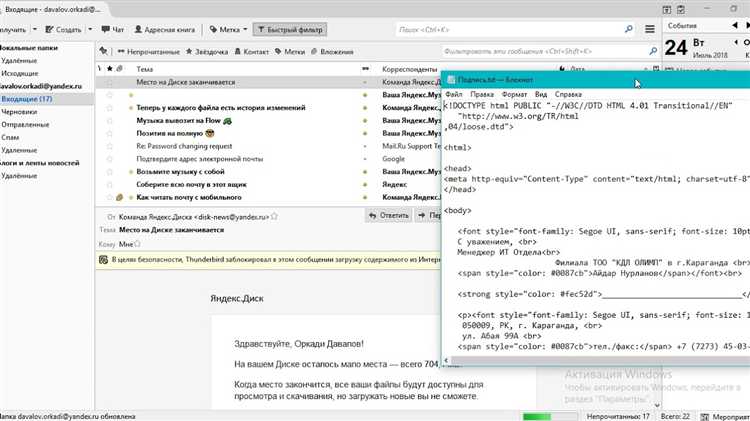Open the Метка tag dropdown

coord(228,30)
